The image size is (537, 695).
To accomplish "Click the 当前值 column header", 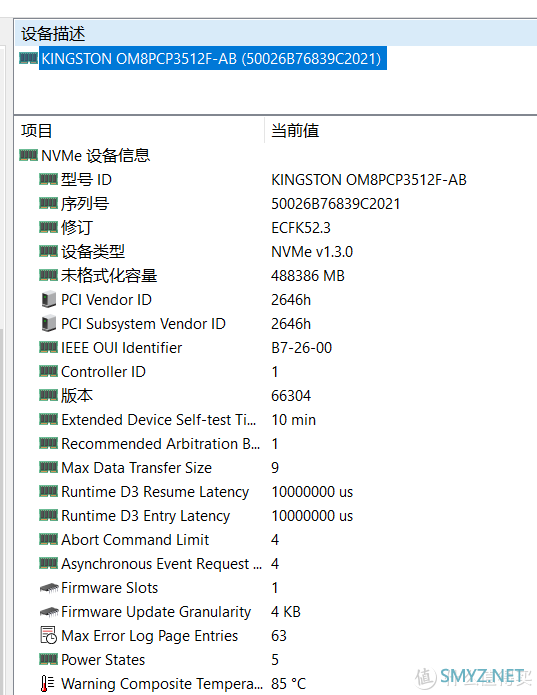I will coord(295,131).
